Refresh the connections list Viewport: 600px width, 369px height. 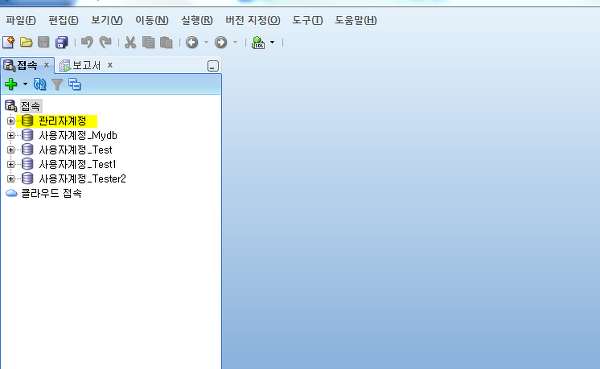[x=40, y=84]
